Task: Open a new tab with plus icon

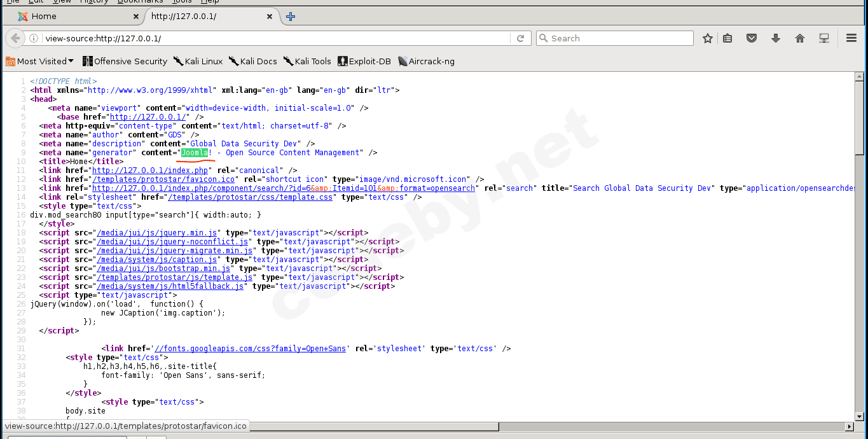Action: coord(291,17)
